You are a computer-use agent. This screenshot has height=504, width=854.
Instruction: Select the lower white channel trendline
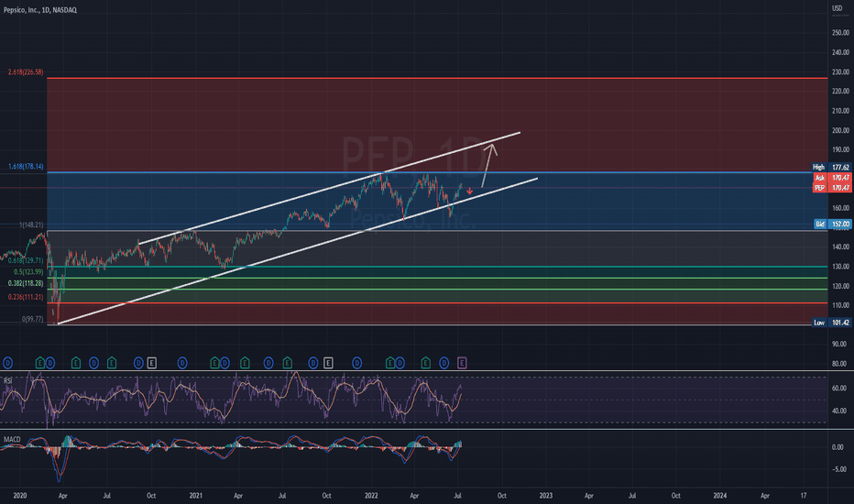pyautogui.click(x=298, y=251)
